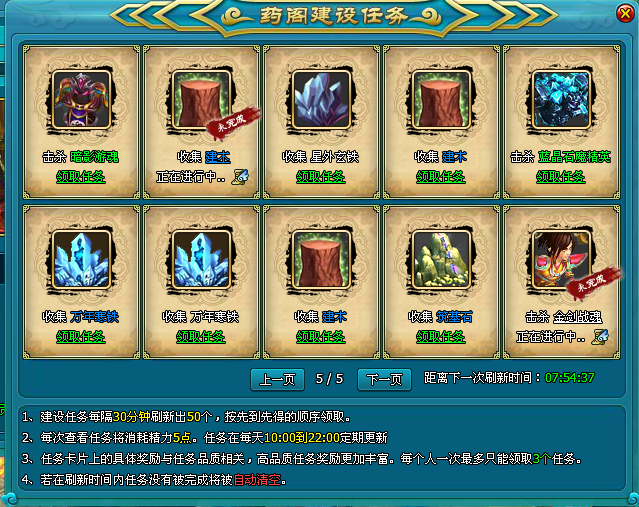Accept the 蓝晶石魔精英 task via 领取任务

coord(561,177)
